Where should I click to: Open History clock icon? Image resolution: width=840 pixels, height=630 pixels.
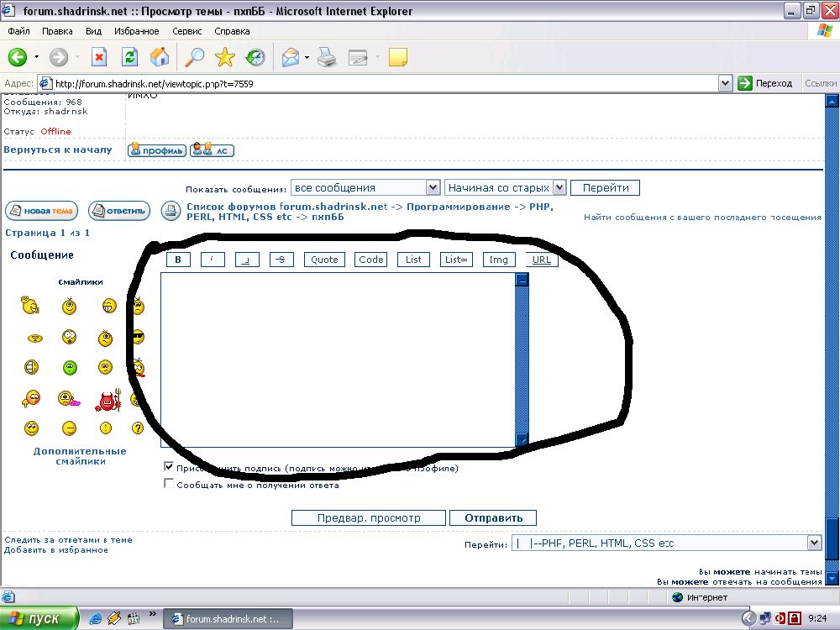[x=255, y=57]
